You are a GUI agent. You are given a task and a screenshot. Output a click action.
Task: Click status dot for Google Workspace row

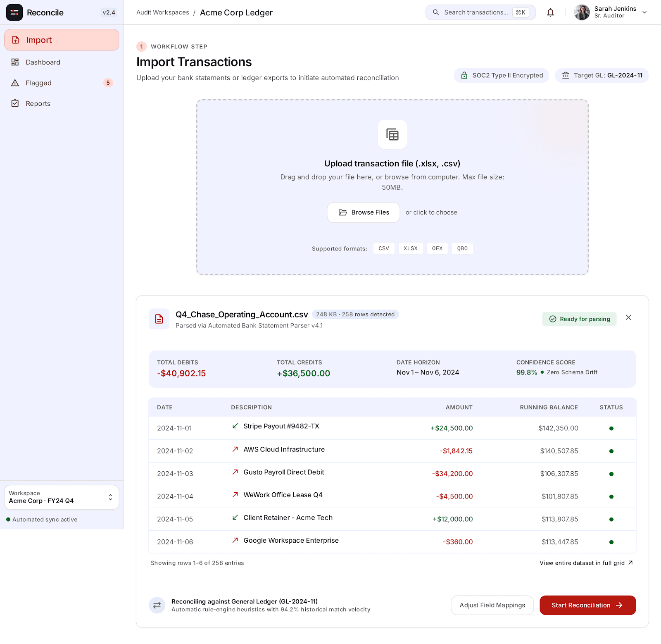[x=611, y=542]
